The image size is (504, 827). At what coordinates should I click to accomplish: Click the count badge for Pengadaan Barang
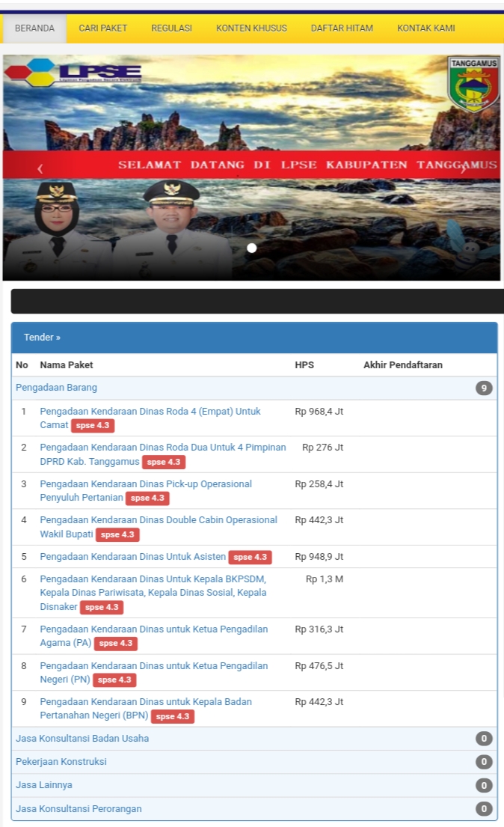point(484,388)
